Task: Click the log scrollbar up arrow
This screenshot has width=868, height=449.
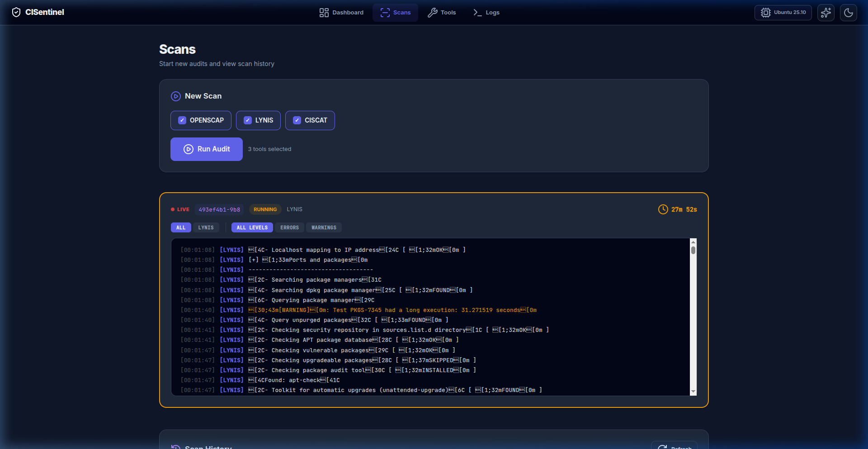Action: point(693,241)
